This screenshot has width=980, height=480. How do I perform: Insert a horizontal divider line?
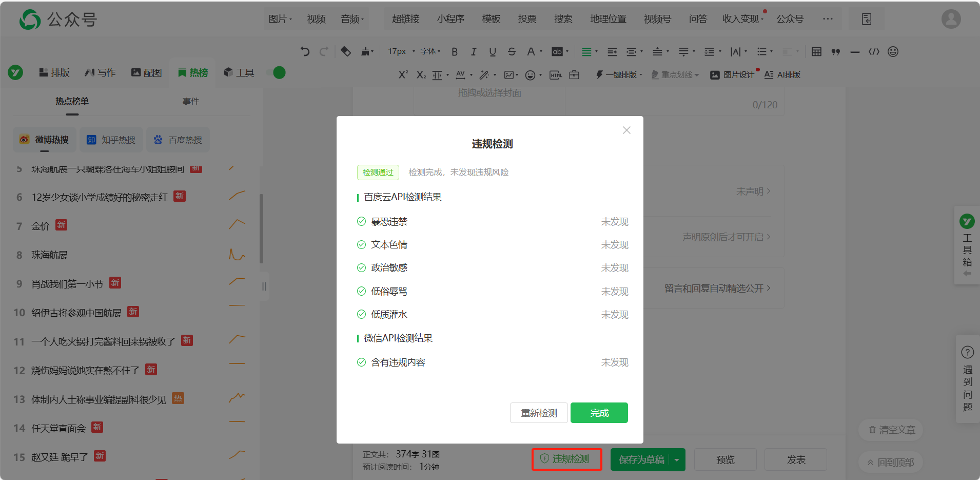point(855,51)
